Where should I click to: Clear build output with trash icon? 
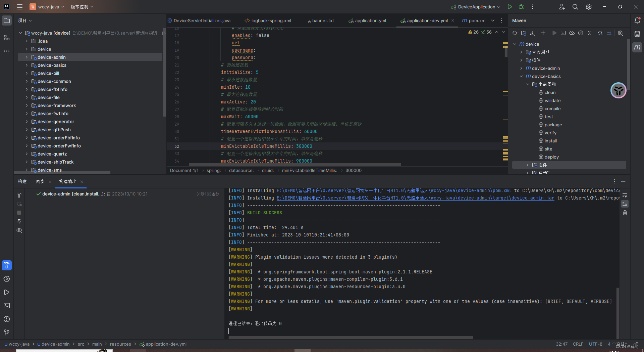coord(625,213)
